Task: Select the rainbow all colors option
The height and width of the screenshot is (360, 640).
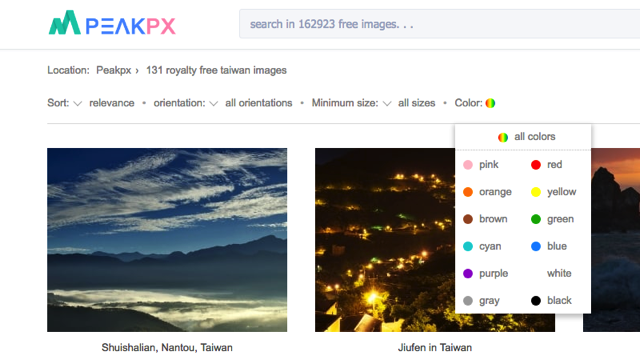Action: (x=526, y=137)
